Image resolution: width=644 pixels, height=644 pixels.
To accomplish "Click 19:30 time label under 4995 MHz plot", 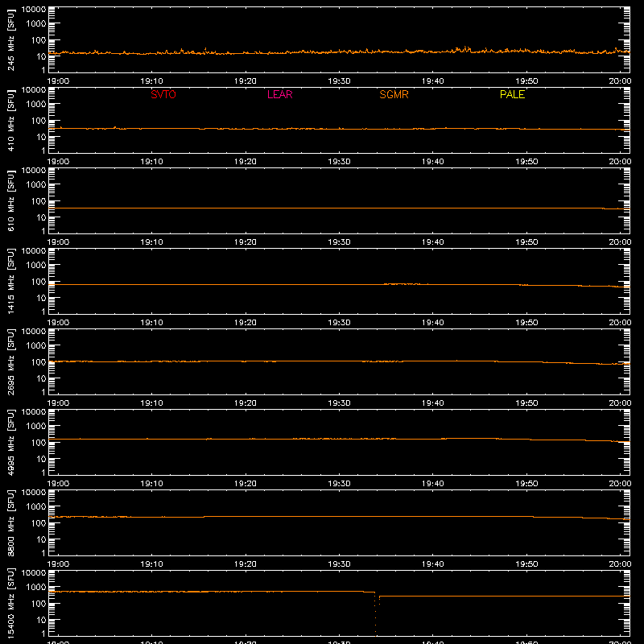I will pyautogui.click(x=339, y=484).
